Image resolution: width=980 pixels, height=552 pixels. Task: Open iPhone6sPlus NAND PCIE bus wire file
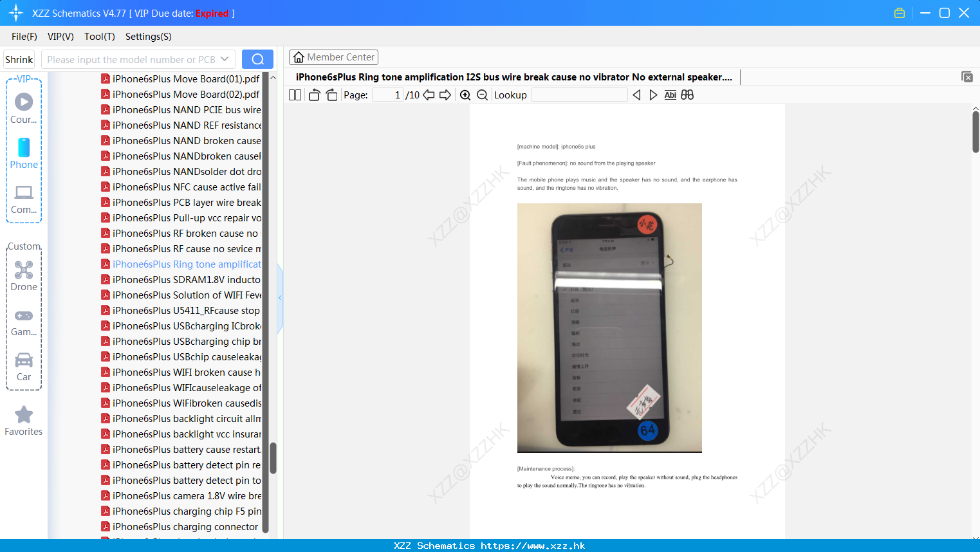[181, 110]
